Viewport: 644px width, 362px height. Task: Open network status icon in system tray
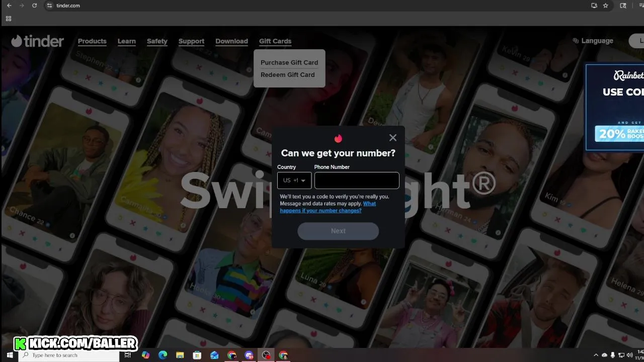pos(621,355)
